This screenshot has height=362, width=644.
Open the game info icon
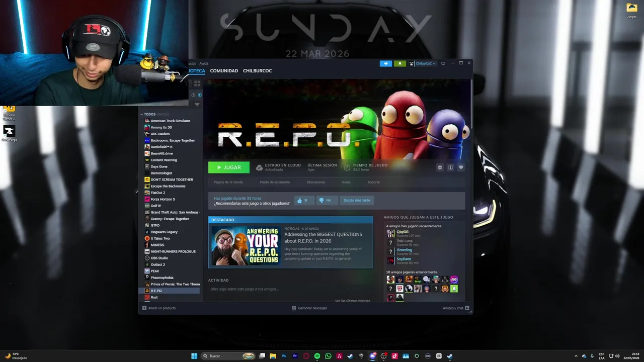click(x=450, y=167)
